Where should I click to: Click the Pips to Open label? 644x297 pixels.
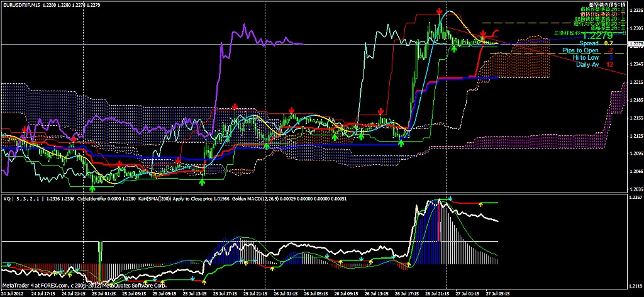click(582, 50)
